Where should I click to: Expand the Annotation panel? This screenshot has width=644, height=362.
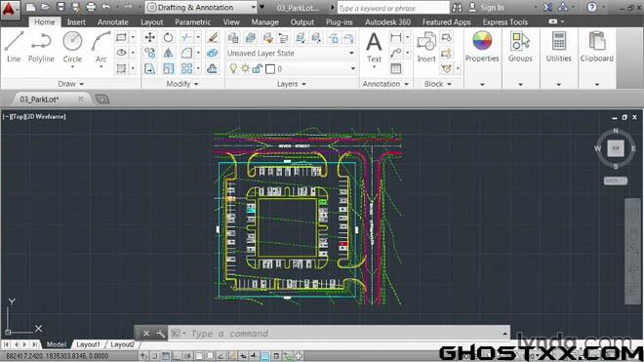click(x=385, y=84)
